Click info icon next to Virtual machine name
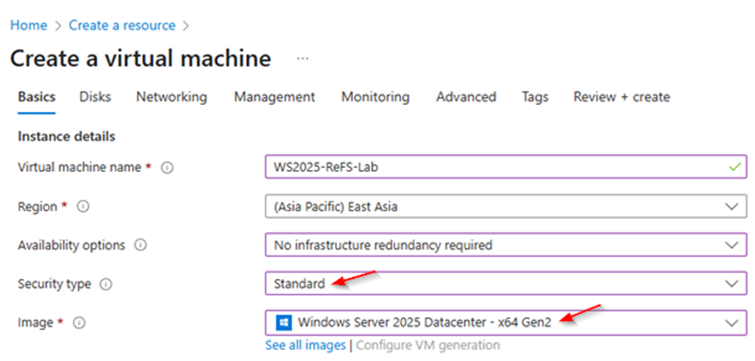This screenshot has width=755, height=361. pos(167,168)
